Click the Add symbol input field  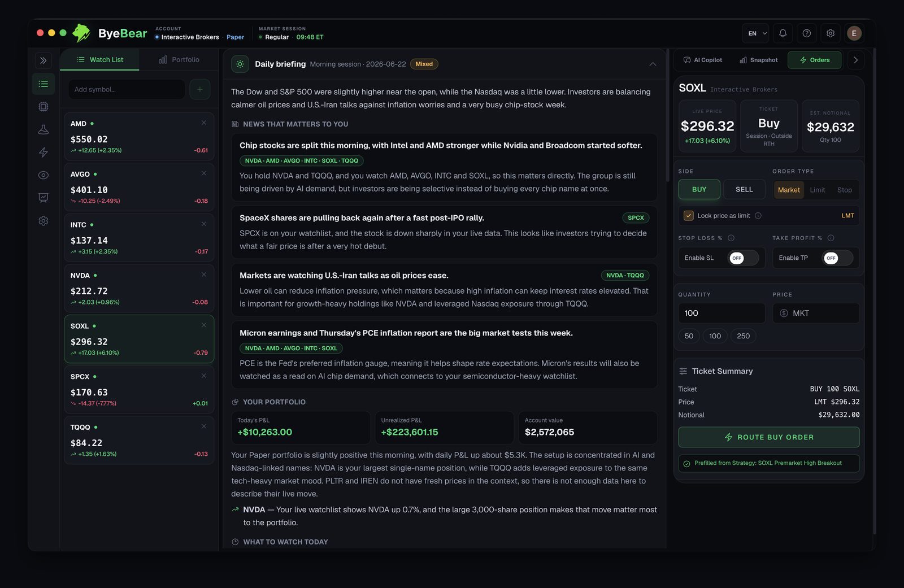click(127, 89)
